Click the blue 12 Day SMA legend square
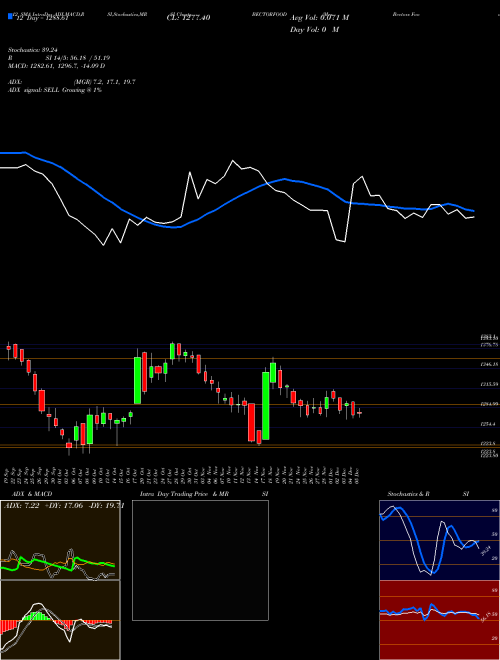This screenshot has width=500, height=660. coord(11,16)
